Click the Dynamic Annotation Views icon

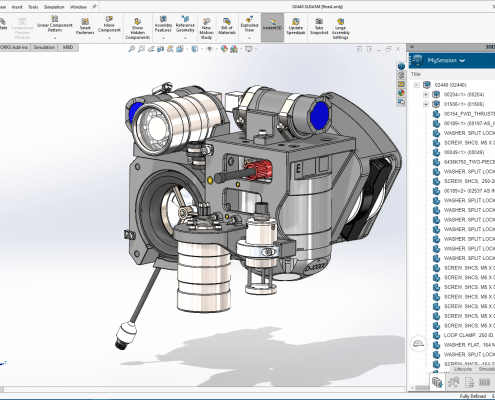170,49
